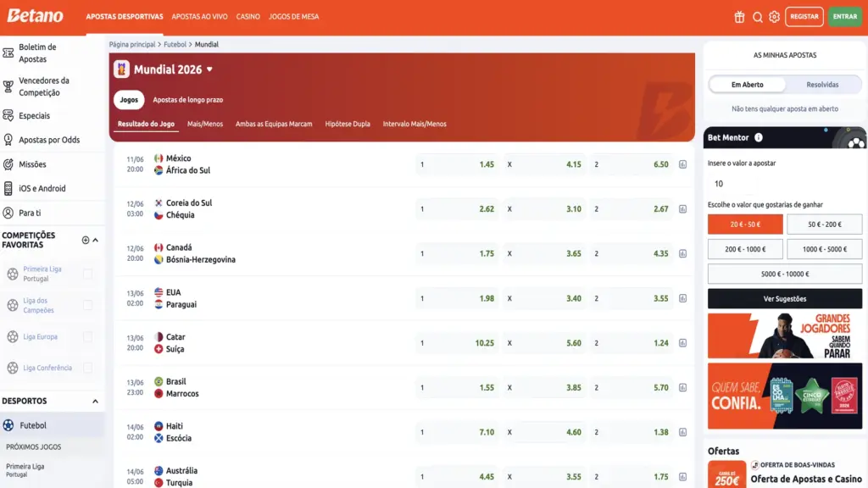This screenshot has width=868, height=488.
Task: Click the Primeira Liga Portugal ball icon
Action: (13, 274)
